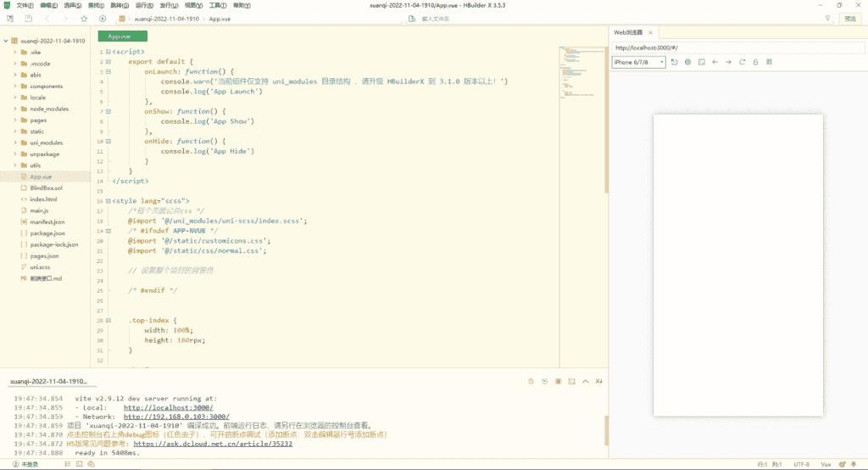Screen dimensions: 868x470
Task: Expand the .vite folder
Action: coord(15,52)
